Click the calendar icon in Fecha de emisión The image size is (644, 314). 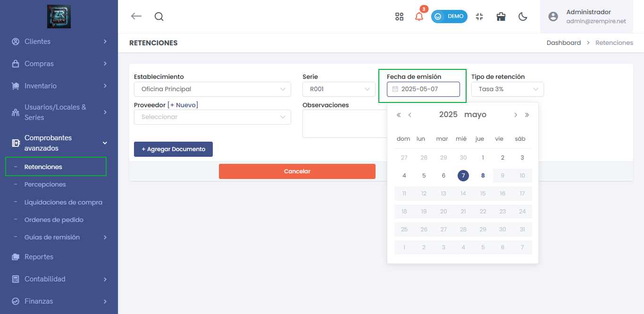click(x=395, y=89)
